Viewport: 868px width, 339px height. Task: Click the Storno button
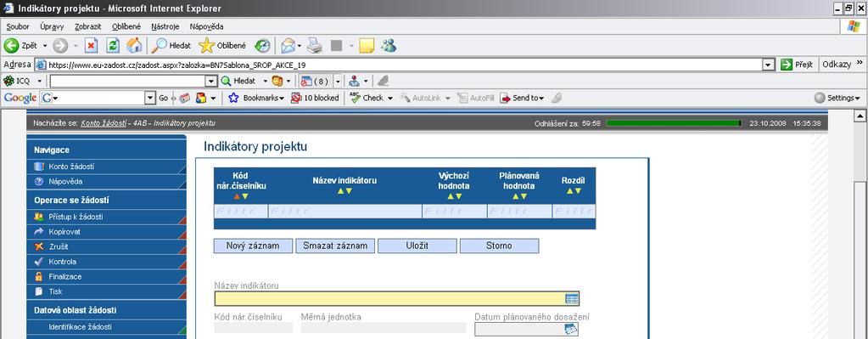pyautogui.click(x=499, y=246)
